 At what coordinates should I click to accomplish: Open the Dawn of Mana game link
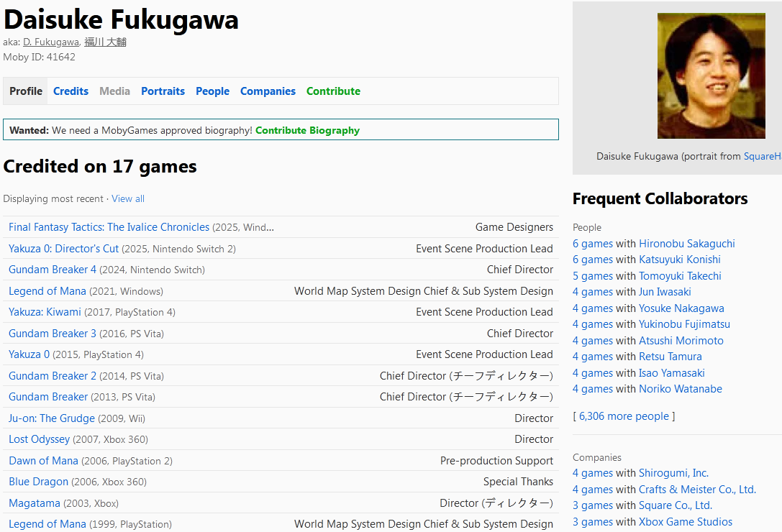click(43, 460)
